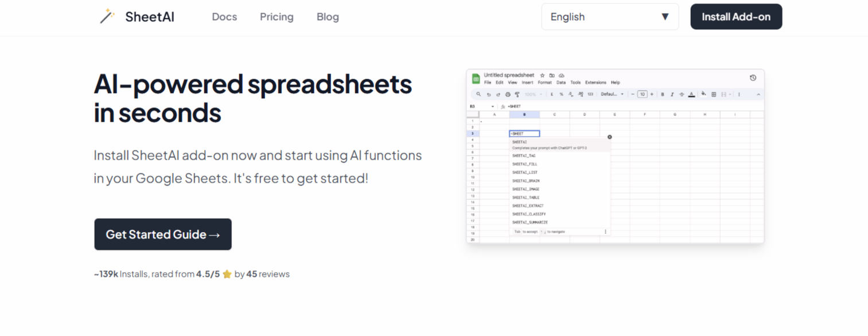This screenshot has width=868, height=336.
Task: Click the SheetAI magic wand logo
Action: 107,16
